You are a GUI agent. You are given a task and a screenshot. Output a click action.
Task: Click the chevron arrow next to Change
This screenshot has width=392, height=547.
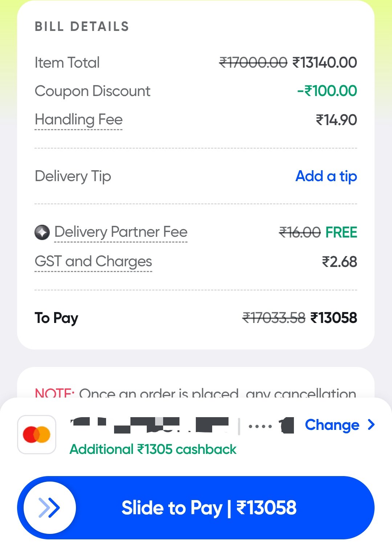371,424
